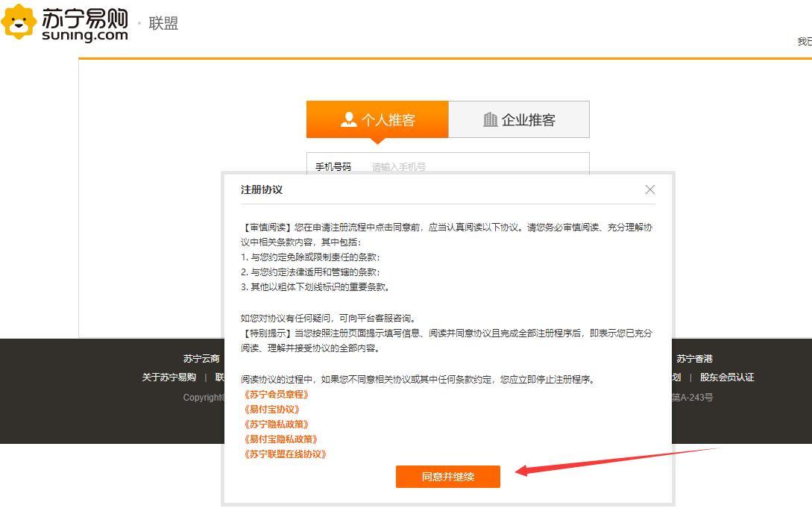812x517 pixels.
Task: Click the line '2. 与您约定法律适用和管辖的条款'
Action: point(311,272)
